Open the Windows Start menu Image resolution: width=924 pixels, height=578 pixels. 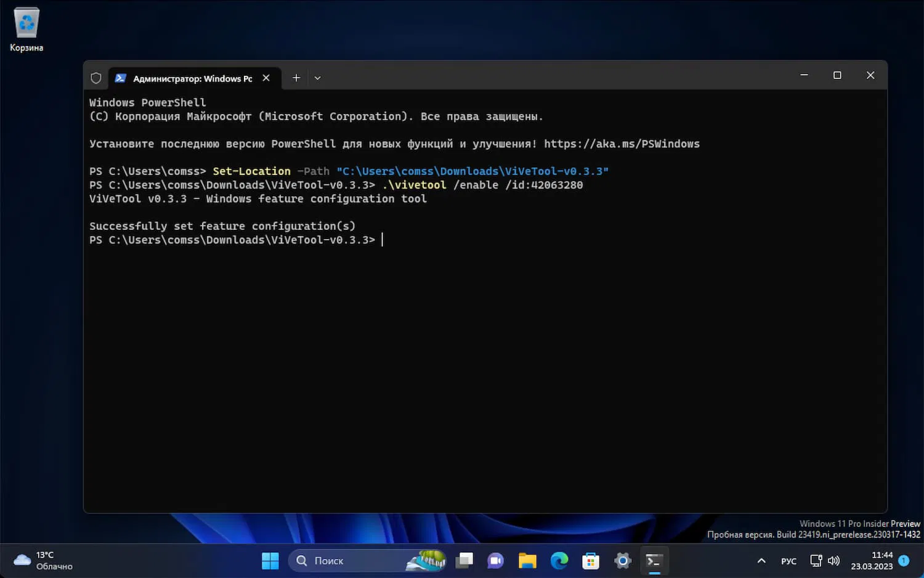[x=270, y=561]
